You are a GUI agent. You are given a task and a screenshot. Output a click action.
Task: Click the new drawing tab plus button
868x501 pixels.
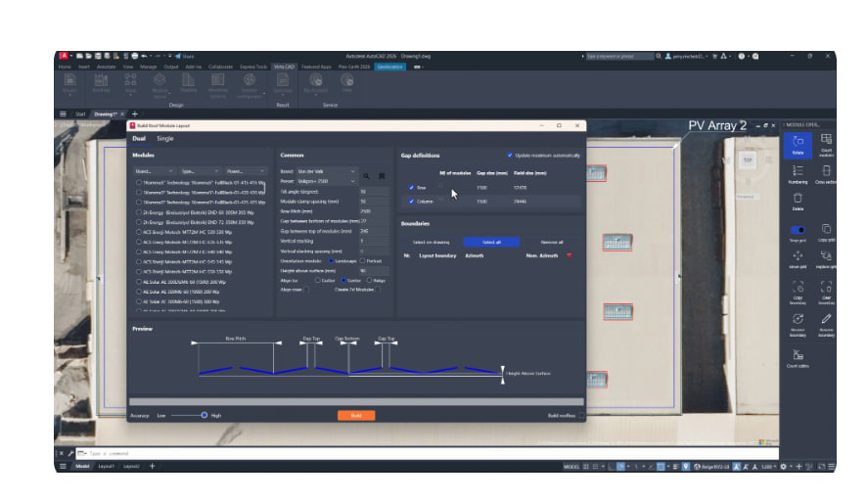click(x=134, y=114)
